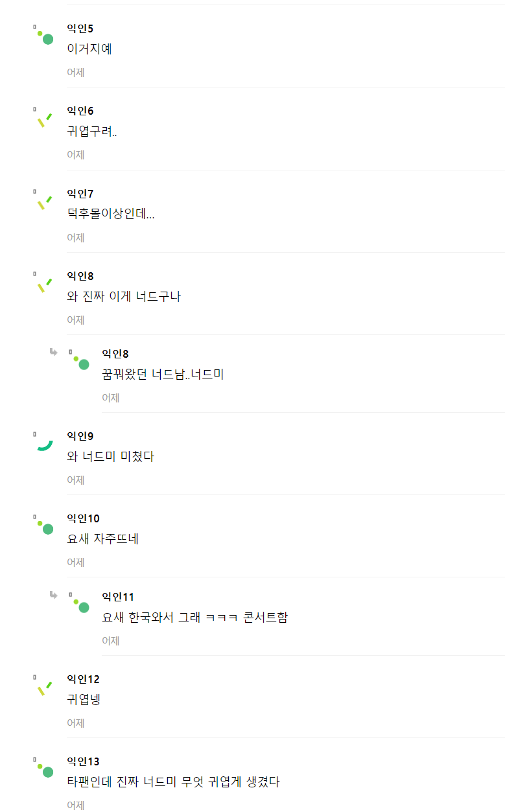The image size is (505, 812).
Task: Click the '어제' timestamp under '귀엽구려..'
Action: point(76,155)
